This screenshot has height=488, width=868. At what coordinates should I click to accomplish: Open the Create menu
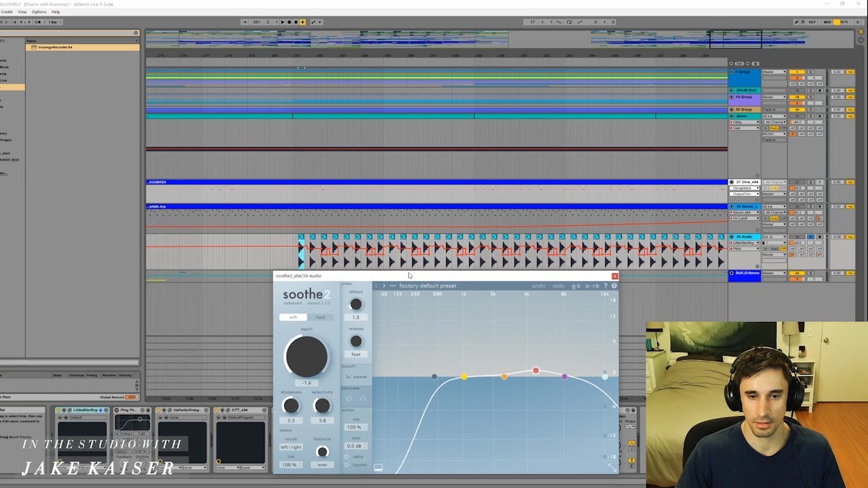[7, 12]
